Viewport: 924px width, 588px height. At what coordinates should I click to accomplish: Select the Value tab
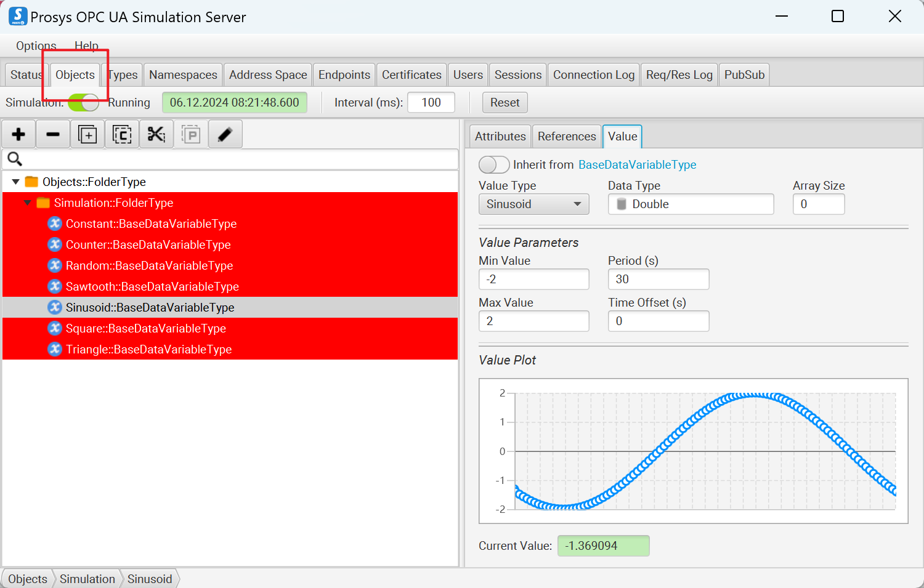[x=622, y=136]
